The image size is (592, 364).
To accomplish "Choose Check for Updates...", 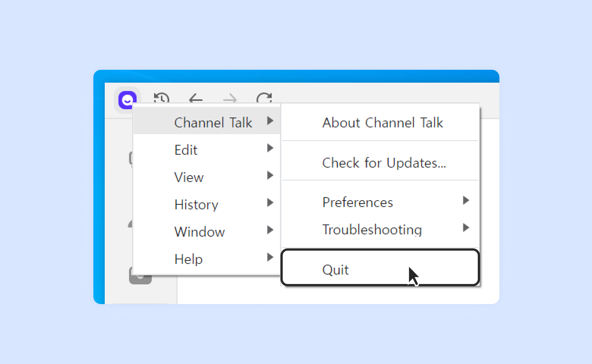I will [x=380, y=162].
